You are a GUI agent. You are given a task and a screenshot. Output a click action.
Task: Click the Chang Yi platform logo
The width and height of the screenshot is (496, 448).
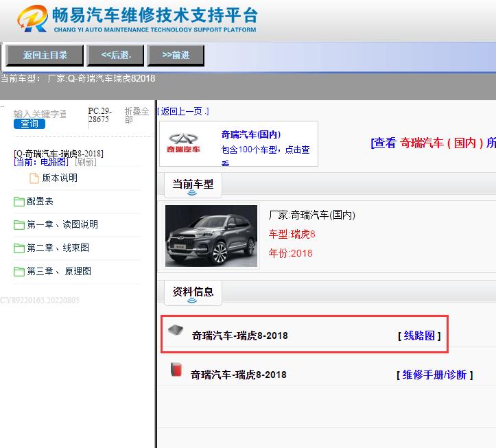(x=137, y=19)
